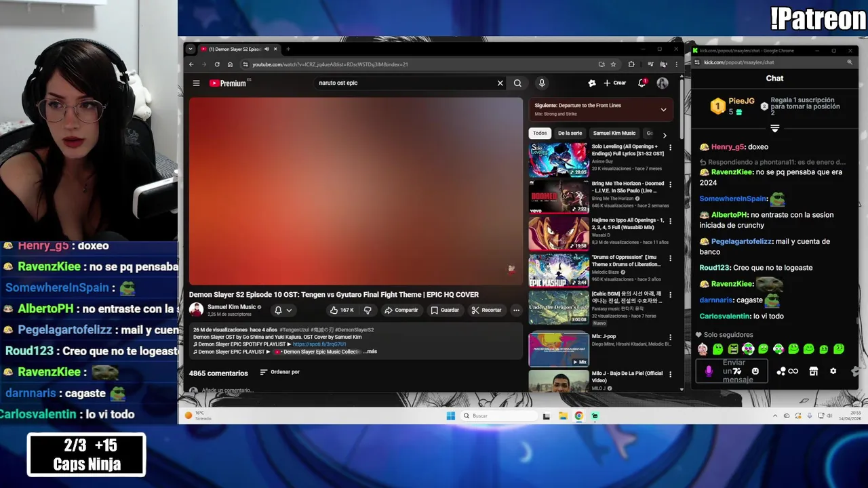Expand the Siguiente up-next playlist panel
868x488 pixels.
663,109
